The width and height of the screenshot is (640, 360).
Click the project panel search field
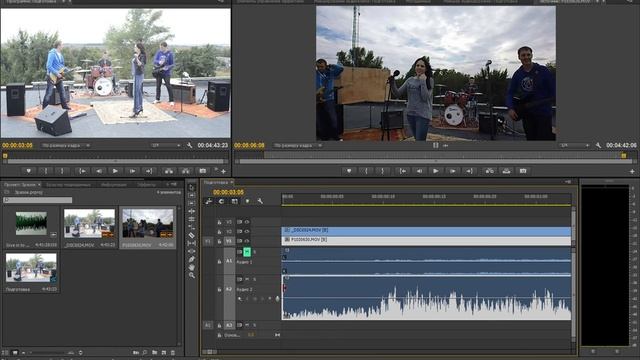(x=38, y=200)
